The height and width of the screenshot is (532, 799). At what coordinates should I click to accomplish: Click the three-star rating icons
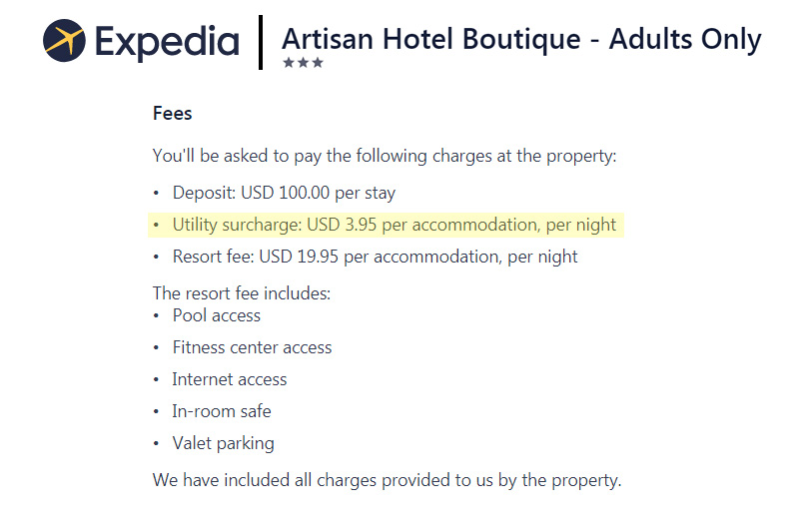coord(304,63)
